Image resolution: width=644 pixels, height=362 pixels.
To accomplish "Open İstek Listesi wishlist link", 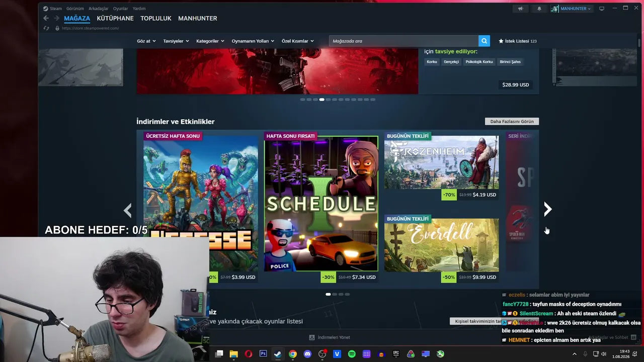I will click(x=518, y=41).
